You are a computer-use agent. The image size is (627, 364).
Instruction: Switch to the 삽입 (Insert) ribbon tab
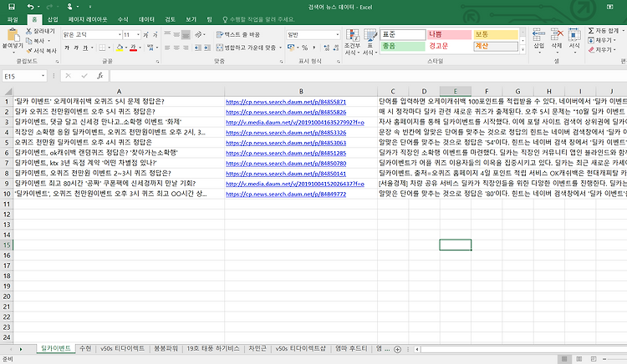pyautogui.click(x=53, y=19)
